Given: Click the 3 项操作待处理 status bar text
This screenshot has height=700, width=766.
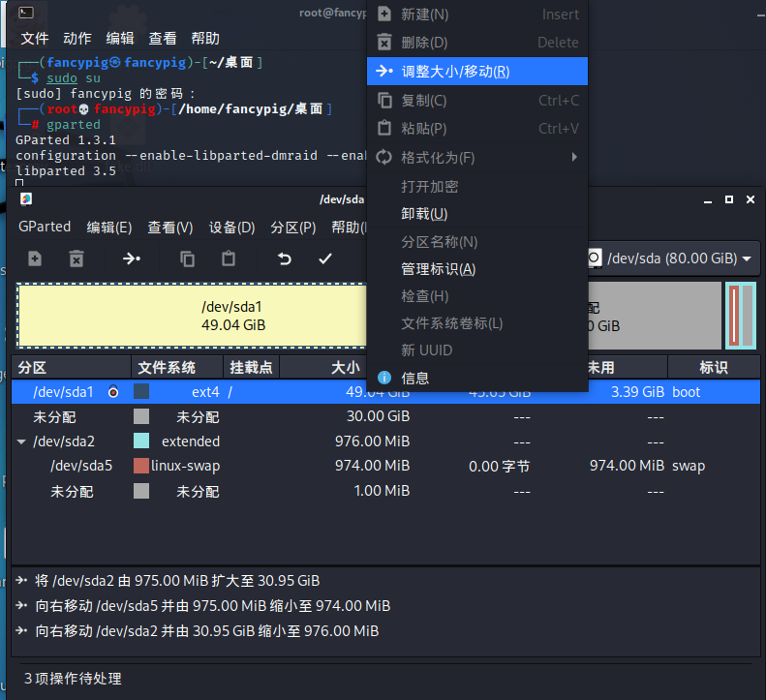Looking at the screenshot, I should point(73,678).
